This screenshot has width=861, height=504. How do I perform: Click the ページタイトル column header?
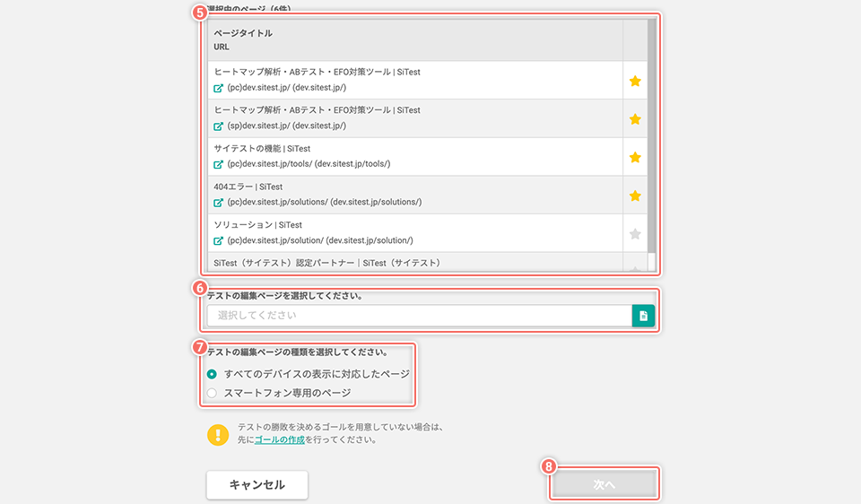pos(243,33)
